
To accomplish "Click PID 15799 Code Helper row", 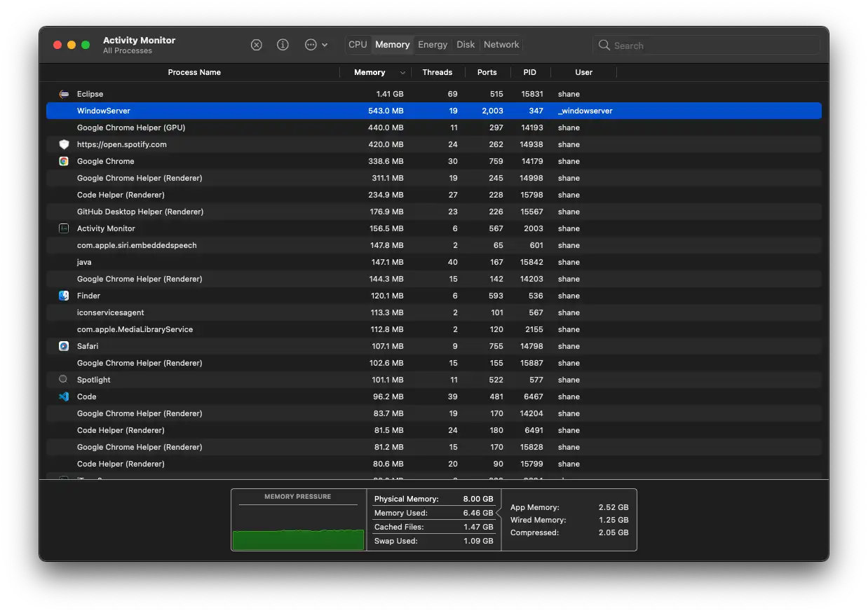I will [x=531, y=464].
